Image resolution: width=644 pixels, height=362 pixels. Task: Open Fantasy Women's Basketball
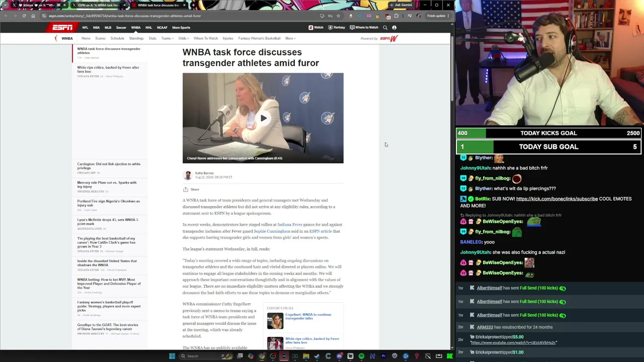pyautogui.click(x=259, y=38)
